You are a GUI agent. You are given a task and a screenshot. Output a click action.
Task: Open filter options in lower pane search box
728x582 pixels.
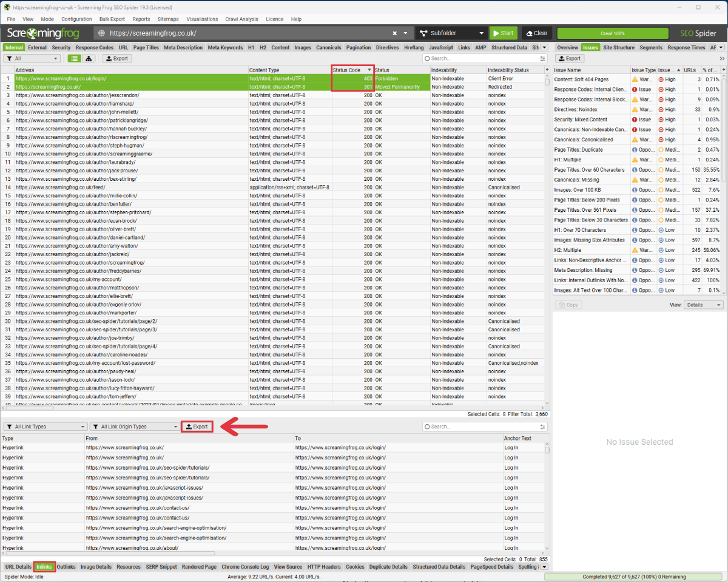pos(542,427)
